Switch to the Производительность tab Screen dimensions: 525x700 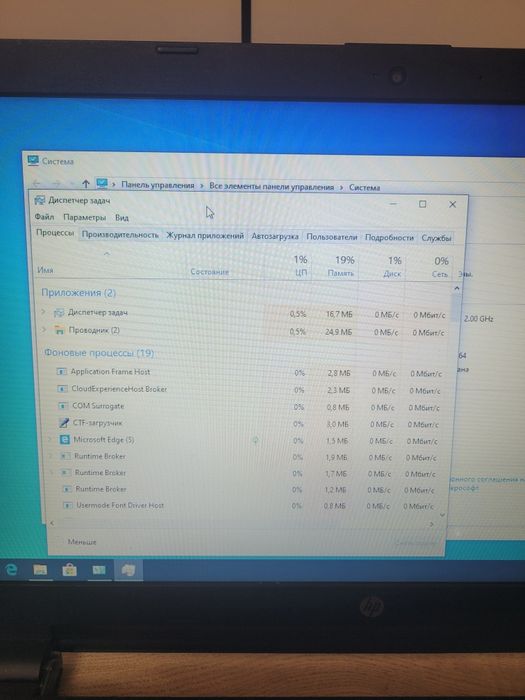coord(120,235)
